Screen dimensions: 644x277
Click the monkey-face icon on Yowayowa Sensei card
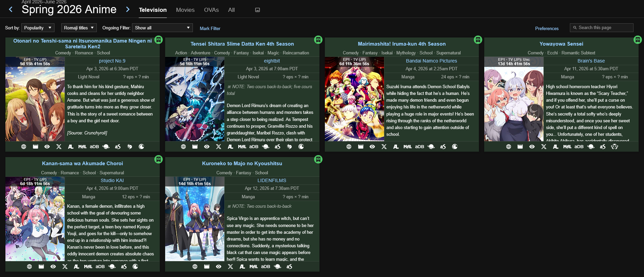pyautogui.click(x=615, y=147)
